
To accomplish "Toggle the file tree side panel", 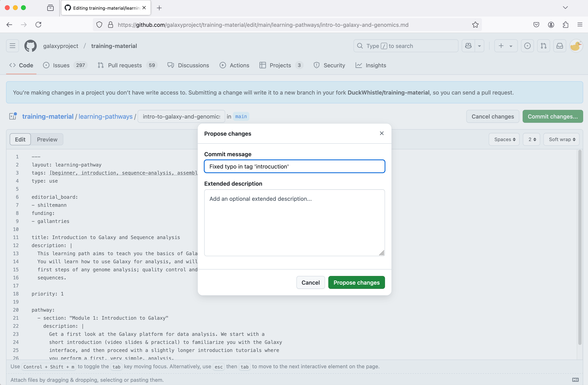I will pyautogui.click(x=13, y=116).
